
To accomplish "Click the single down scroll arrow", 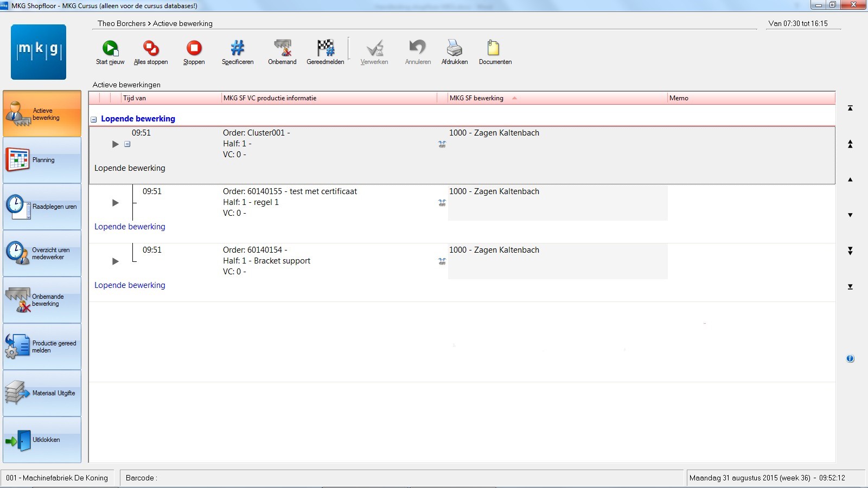I will 850,215.
